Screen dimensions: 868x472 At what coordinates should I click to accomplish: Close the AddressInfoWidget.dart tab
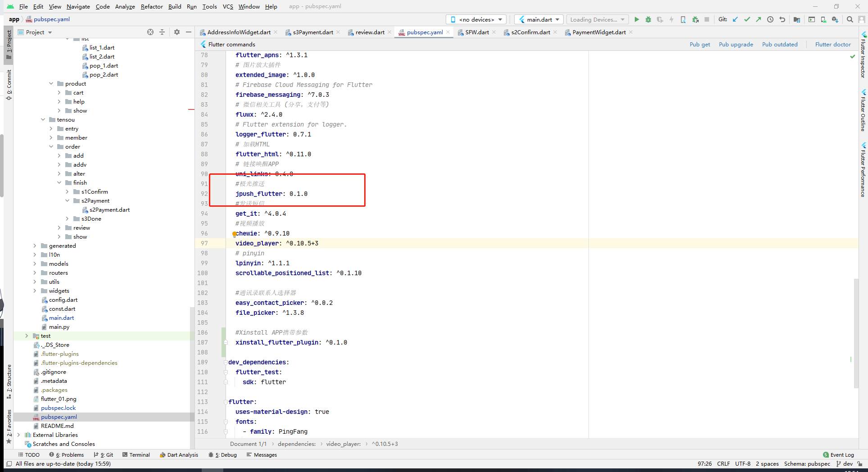(x=276, y=32)
